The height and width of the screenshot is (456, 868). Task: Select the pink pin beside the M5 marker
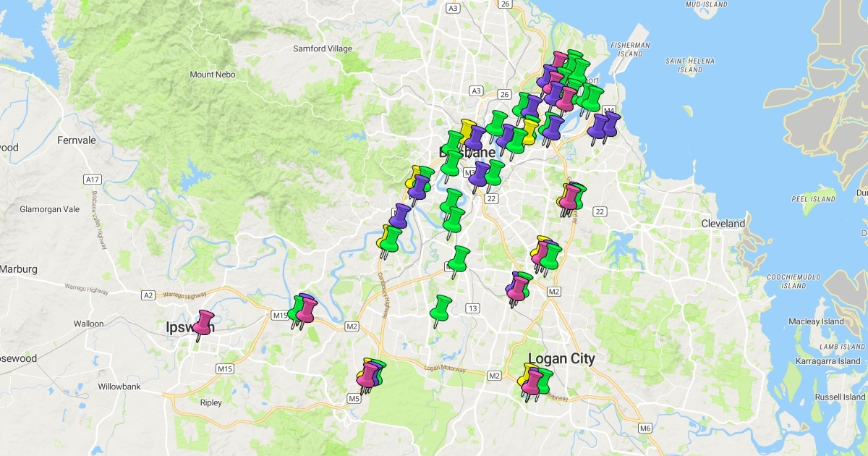369,374
